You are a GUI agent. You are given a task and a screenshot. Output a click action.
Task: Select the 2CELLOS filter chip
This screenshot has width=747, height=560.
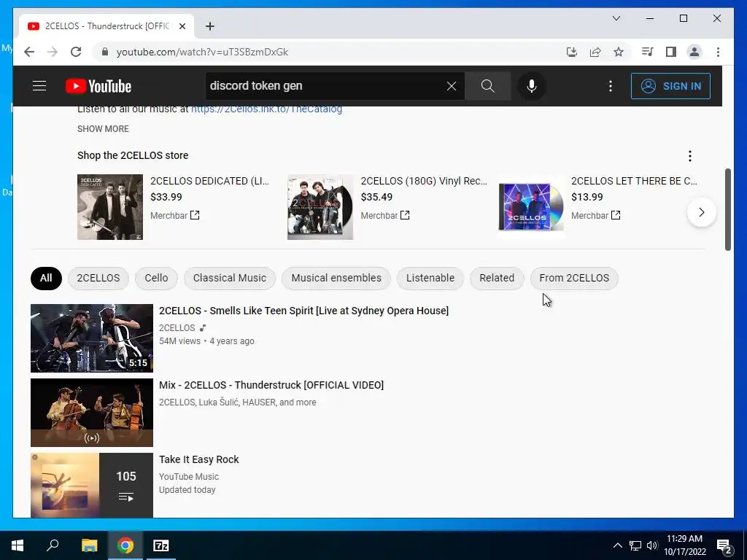click(98, 278)
